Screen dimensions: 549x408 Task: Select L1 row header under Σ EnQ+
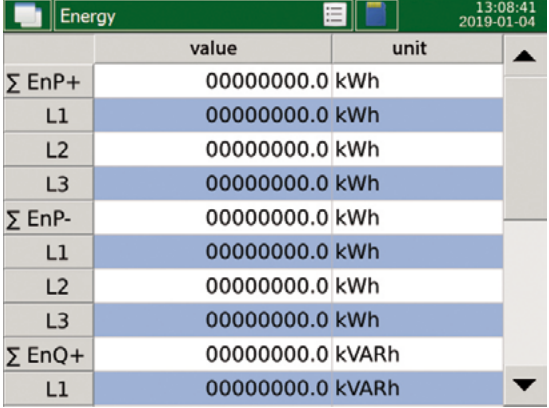pyautogui.click(x=48, y=388)
